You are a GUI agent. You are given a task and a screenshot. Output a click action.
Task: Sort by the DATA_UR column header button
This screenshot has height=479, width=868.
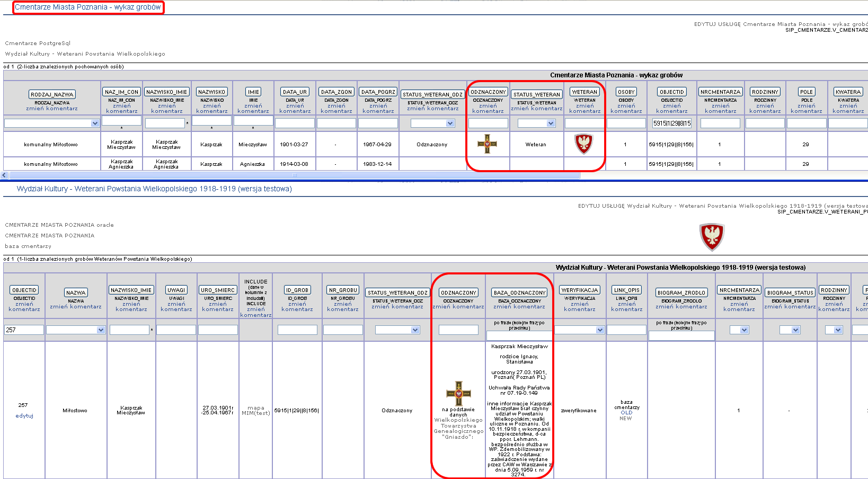[295, 92]
